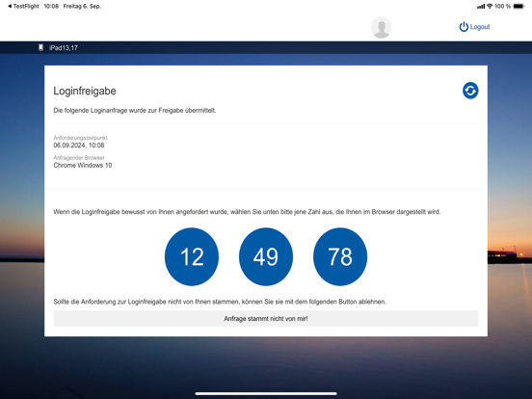
Task: Click 'Anfrage stammt nicht von mir!' button
Action: pos(266,319)
